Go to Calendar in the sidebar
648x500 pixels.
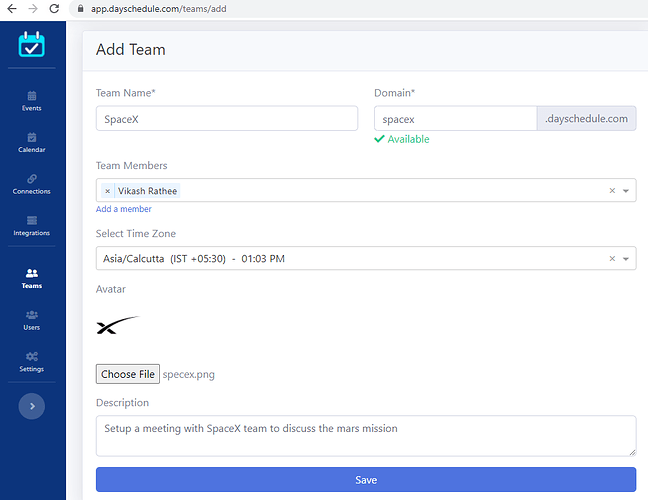coord(32,143)
